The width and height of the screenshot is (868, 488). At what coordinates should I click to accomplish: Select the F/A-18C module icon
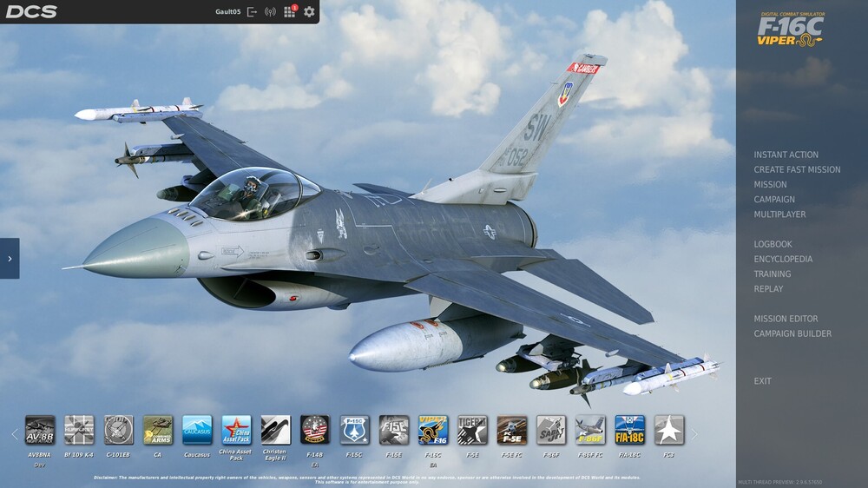coord(629,430)
